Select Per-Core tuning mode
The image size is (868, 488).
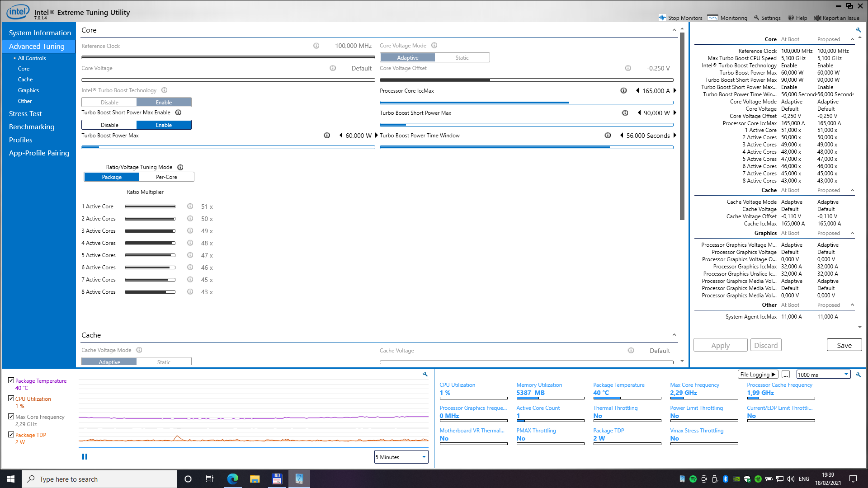[166, 177]
